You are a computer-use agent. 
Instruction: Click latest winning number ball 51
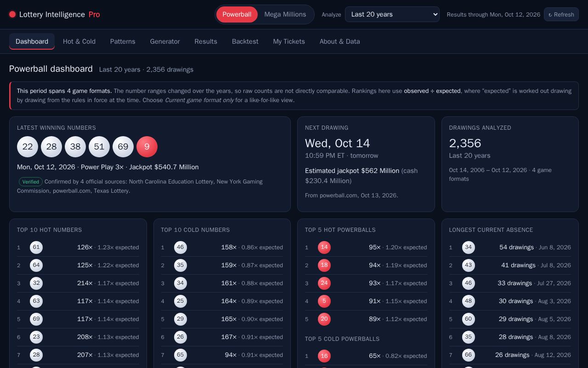99,147
